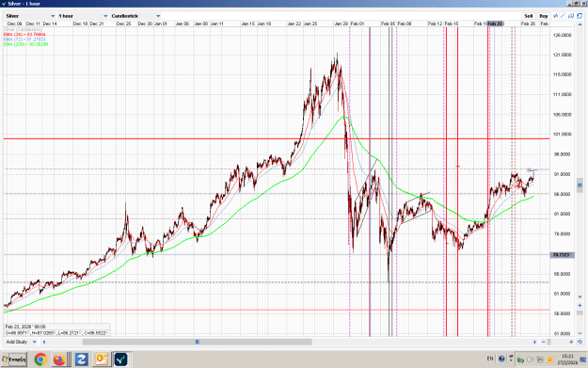
Task: Click the show desktop icon by the clock
Action: 583,360
